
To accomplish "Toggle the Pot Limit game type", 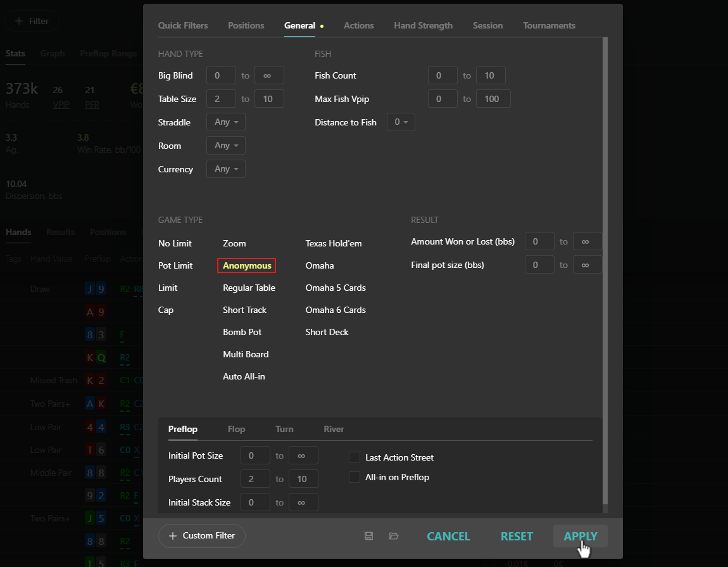I will point(175,265).
